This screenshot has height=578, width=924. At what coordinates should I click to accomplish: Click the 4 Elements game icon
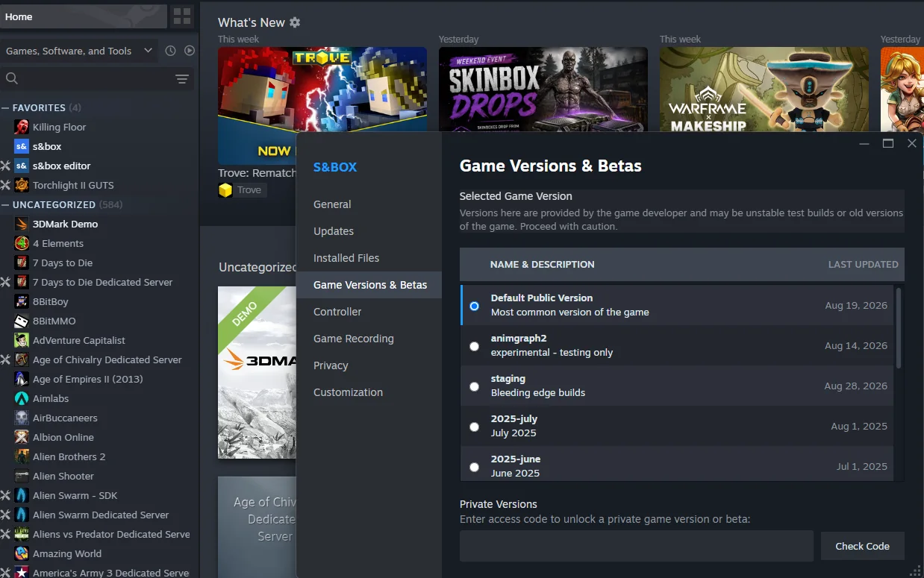(x=22, y=243)
